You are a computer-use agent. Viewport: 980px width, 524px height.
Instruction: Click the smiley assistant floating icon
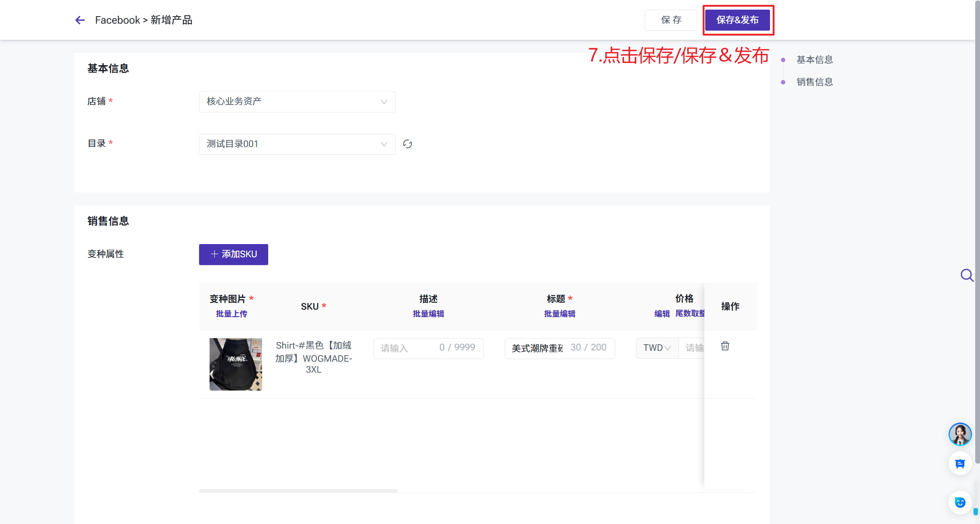(960, 503)
